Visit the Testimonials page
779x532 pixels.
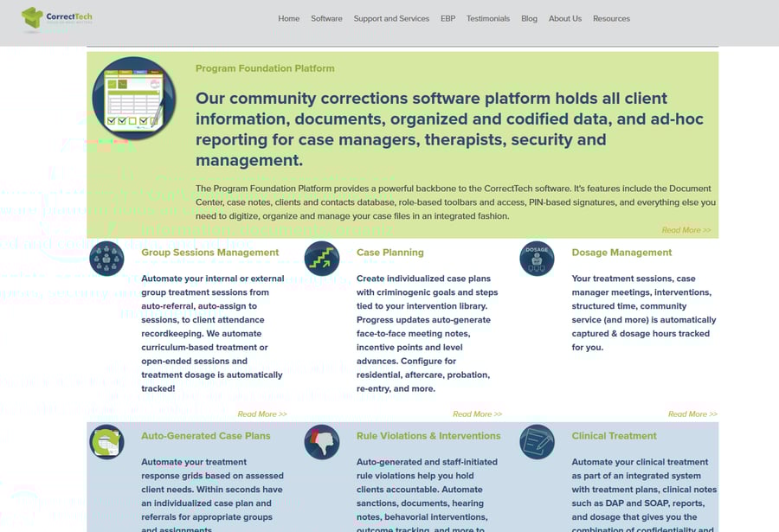(488, 18)
